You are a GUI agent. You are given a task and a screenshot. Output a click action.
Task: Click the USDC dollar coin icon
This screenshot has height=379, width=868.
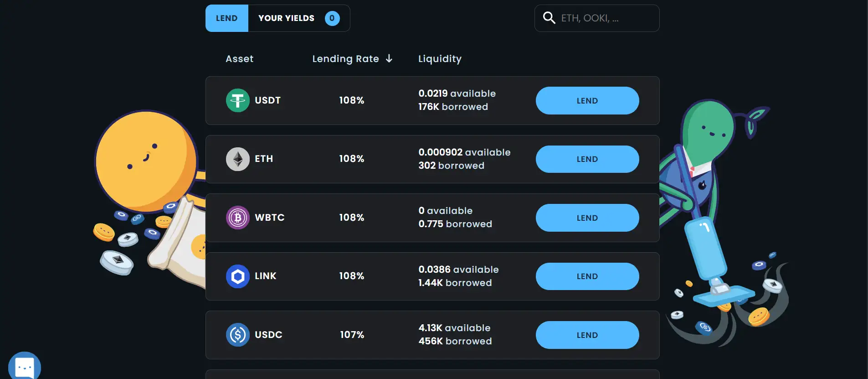tap(237, 335)
